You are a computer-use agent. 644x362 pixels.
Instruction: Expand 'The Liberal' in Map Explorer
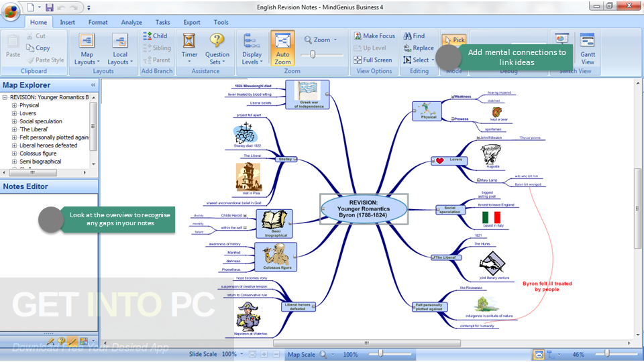(x=14, y=129)
